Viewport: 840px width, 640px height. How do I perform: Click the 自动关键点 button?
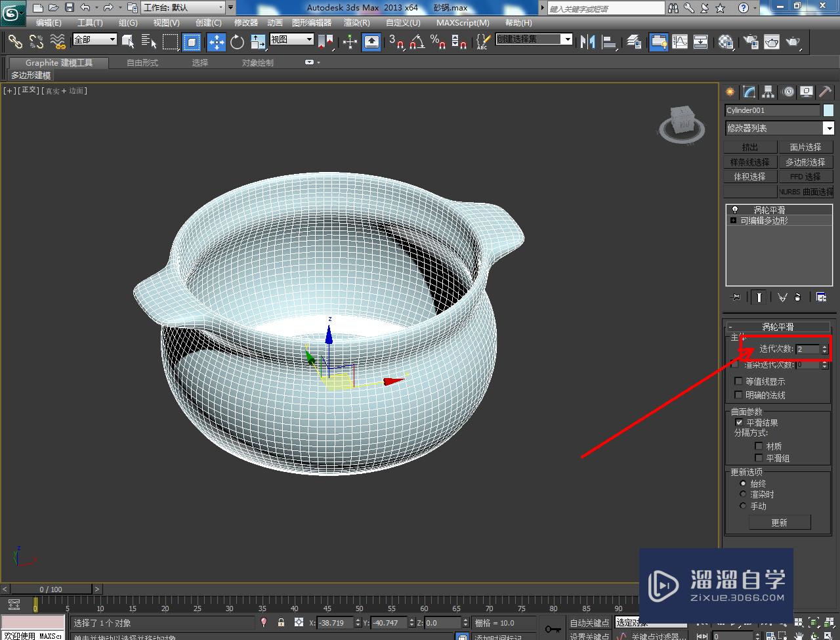pyautogui.click(x=589, y=623)
